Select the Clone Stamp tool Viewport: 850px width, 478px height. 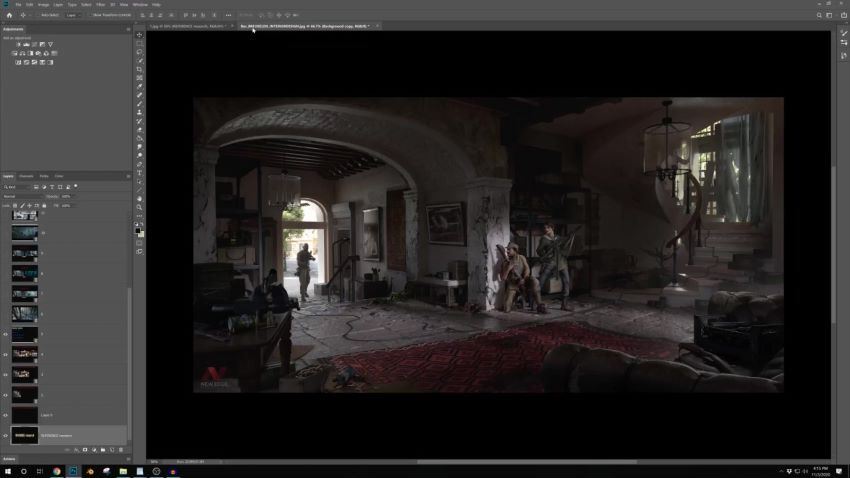pyautogui.click(x=139, y=112)
